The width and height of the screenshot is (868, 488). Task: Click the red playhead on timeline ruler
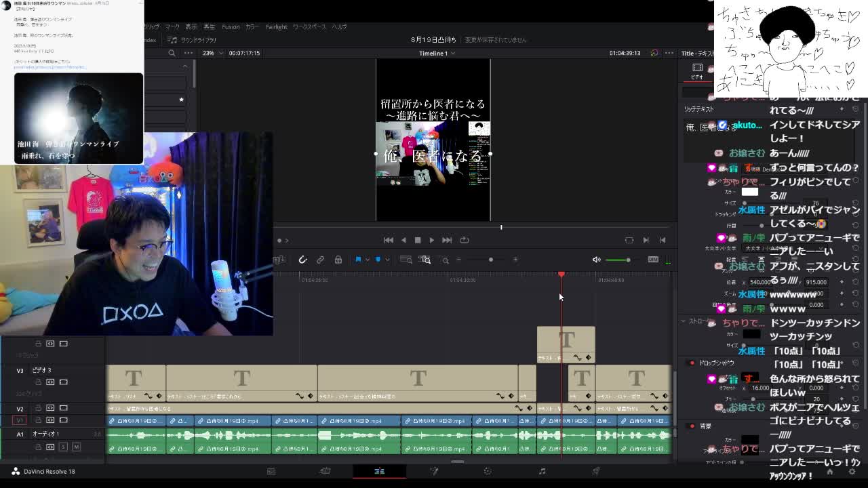click(561, 274)
